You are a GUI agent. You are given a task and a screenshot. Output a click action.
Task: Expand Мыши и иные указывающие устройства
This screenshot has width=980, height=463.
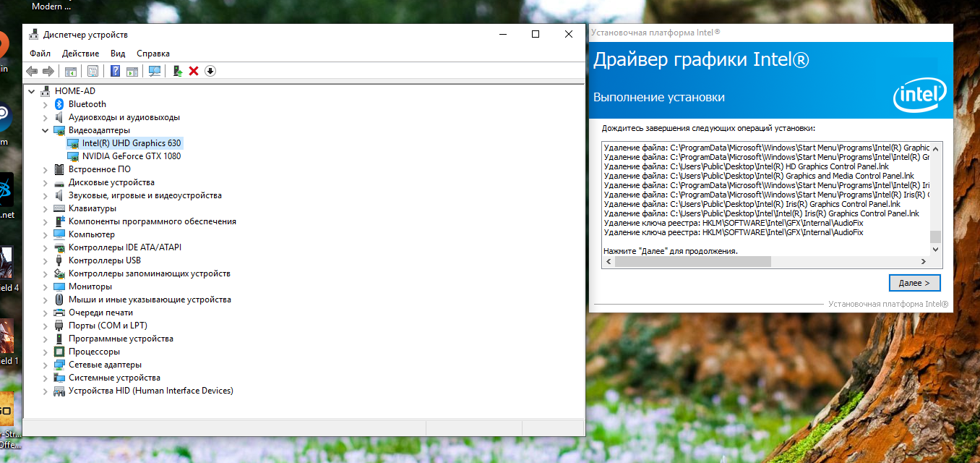click(x=46, y=300)
